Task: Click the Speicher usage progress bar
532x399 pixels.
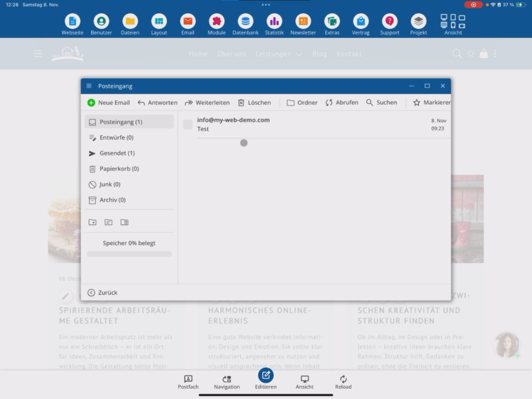Action: tap(129, 254)
